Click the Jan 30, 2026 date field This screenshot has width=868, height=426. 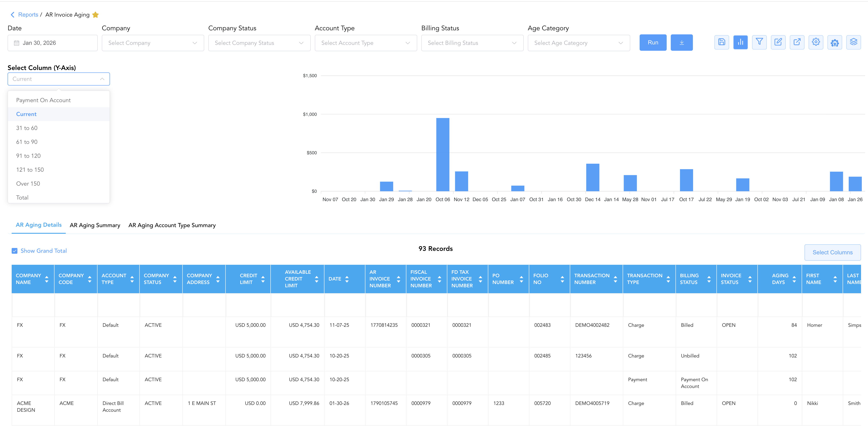[x=53, y=43]
